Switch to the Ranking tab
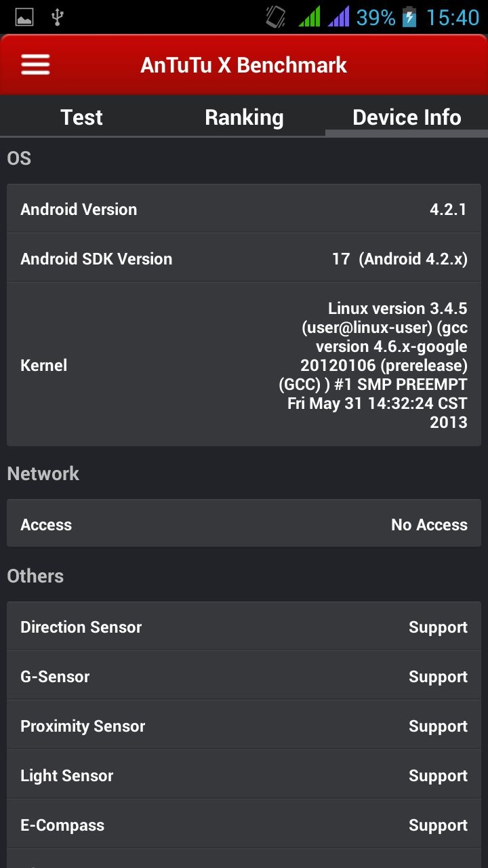488x868 pixels. click(x=244, y=117)
